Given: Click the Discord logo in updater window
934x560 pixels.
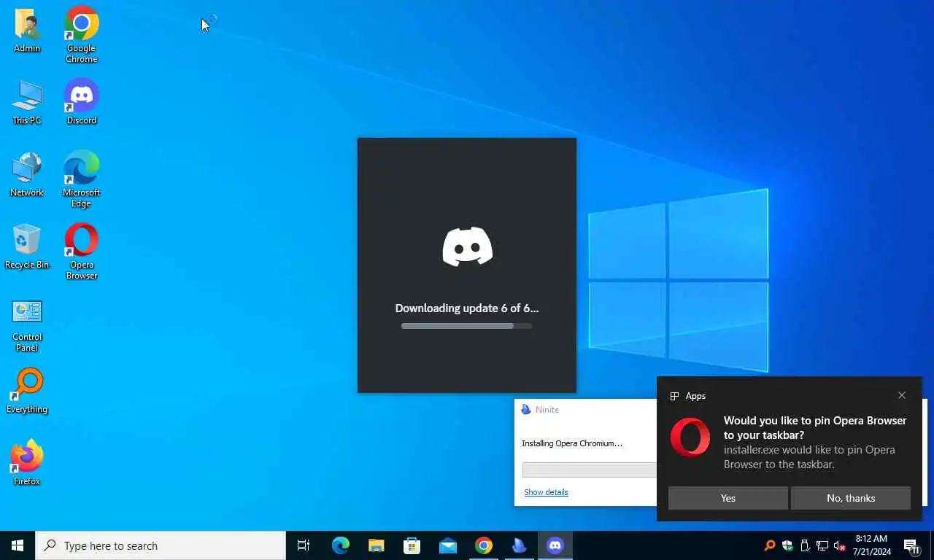Looking at the screenshot, I should click(x=467, y=246).
